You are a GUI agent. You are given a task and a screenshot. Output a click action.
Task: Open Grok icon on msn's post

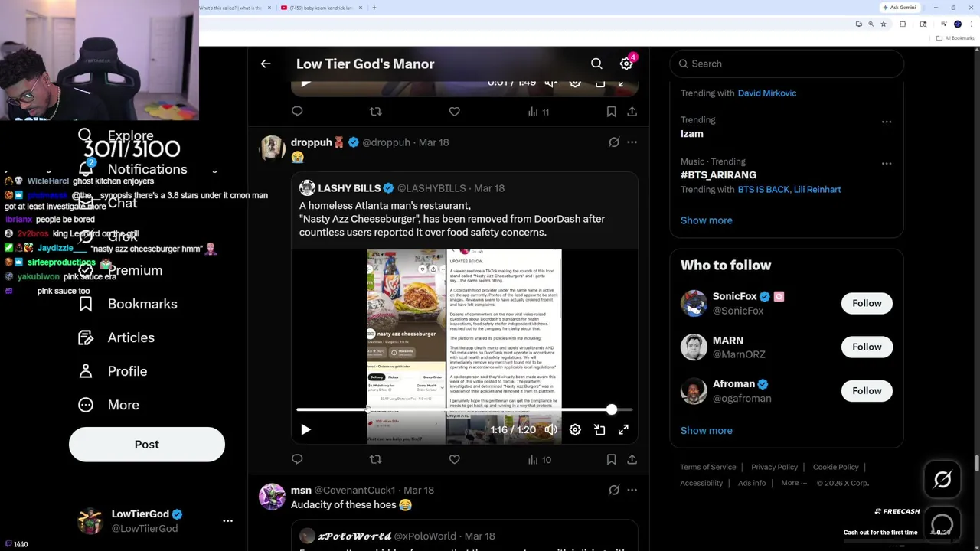614,490
